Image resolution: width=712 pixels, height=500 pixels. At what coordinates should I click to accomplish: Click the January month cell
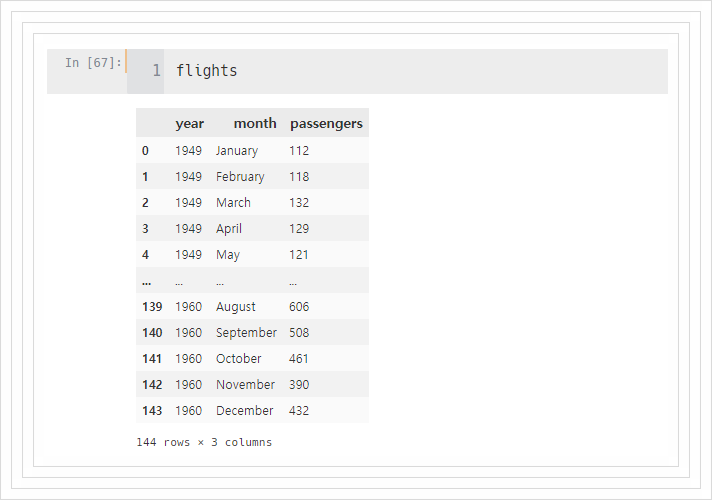point(237,151)
